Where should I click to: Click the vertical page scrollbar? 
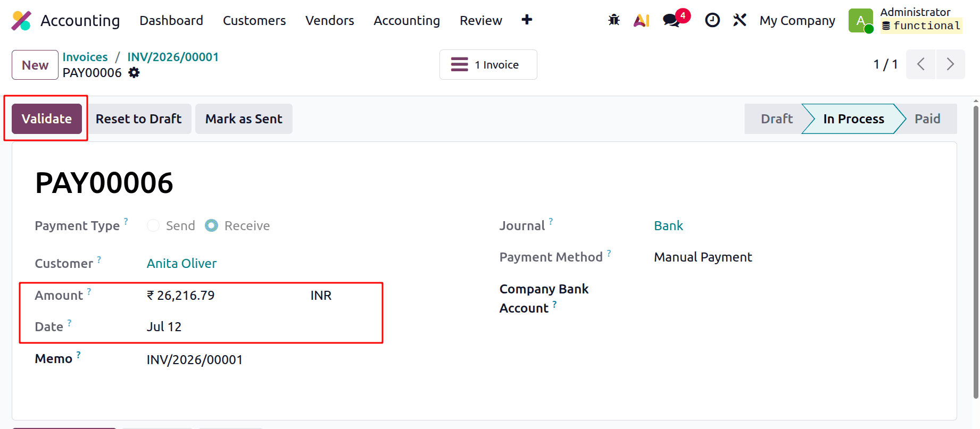click(x=976, y=253)
